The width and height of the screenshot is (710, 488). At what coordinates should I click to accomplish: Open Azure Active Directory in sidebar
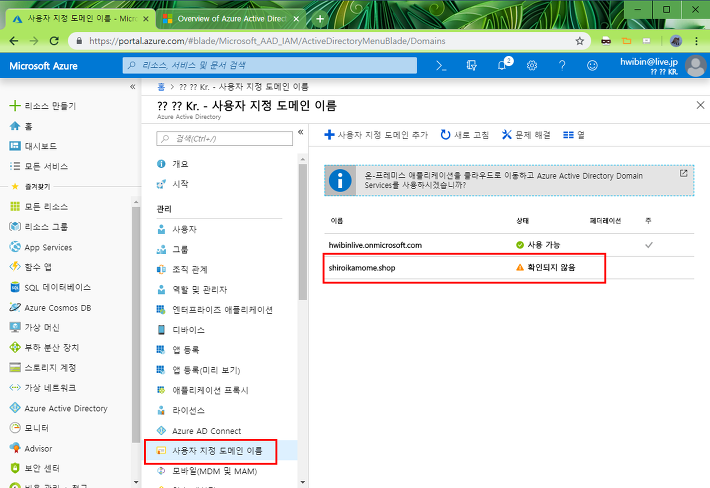(x=59, y=408)
